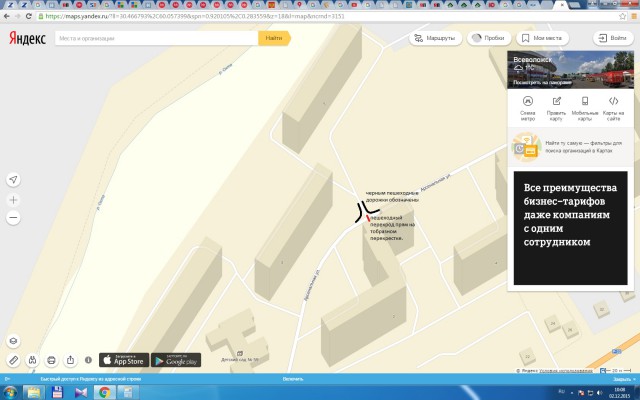Open the map layers switcher
This screenshot has height=400, width=640.
(14, 340)
